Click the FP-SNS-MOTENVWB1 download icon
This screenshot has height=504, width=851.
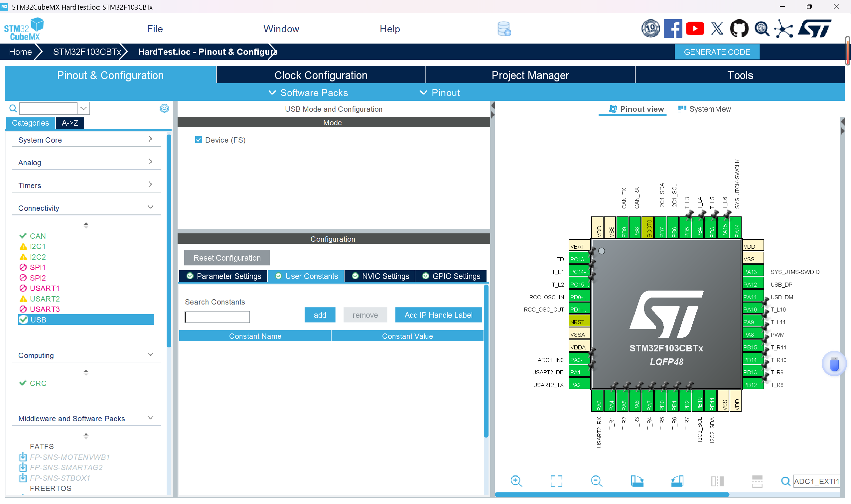tap(23, 457)
